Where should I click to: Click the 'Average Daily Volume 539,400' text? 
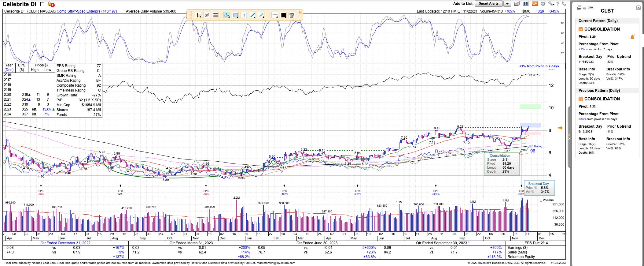tap(151, 11)
